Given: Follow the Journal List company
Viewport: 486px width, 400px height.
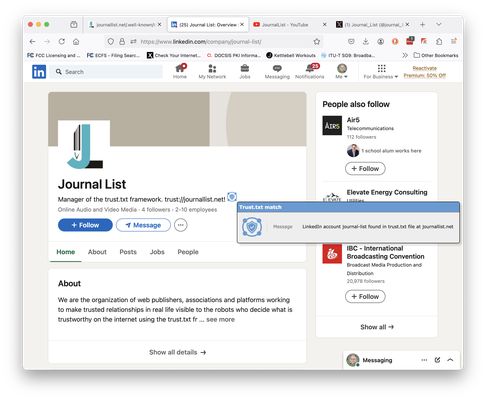Looking at the screenshot, I should click(85, 225).
